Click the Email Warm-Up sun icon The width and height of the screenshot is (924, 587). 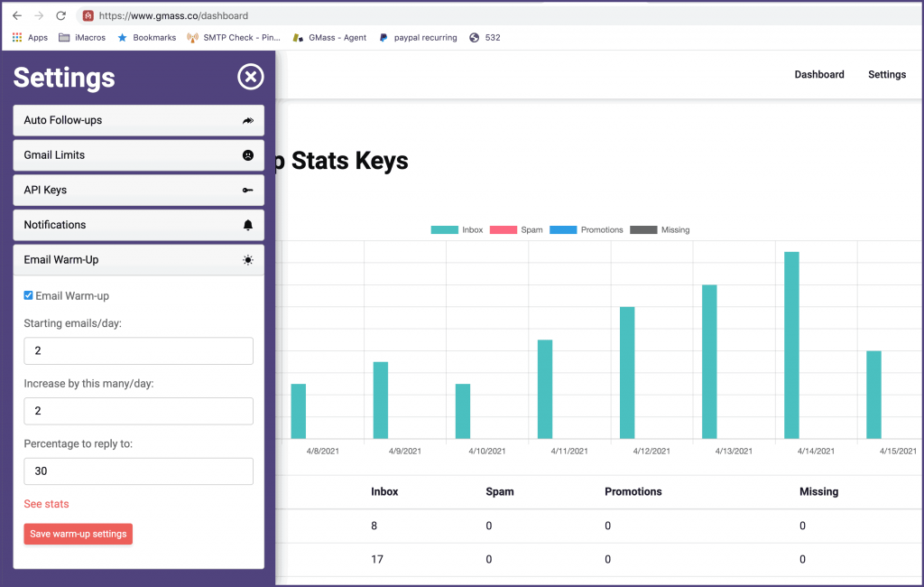click(248, 259)
